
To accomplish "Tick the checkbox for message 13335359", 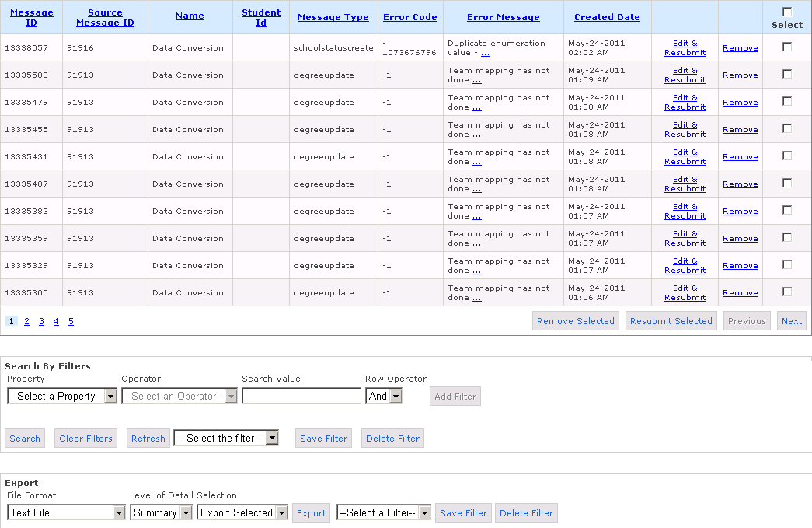I will coord(787,237).
